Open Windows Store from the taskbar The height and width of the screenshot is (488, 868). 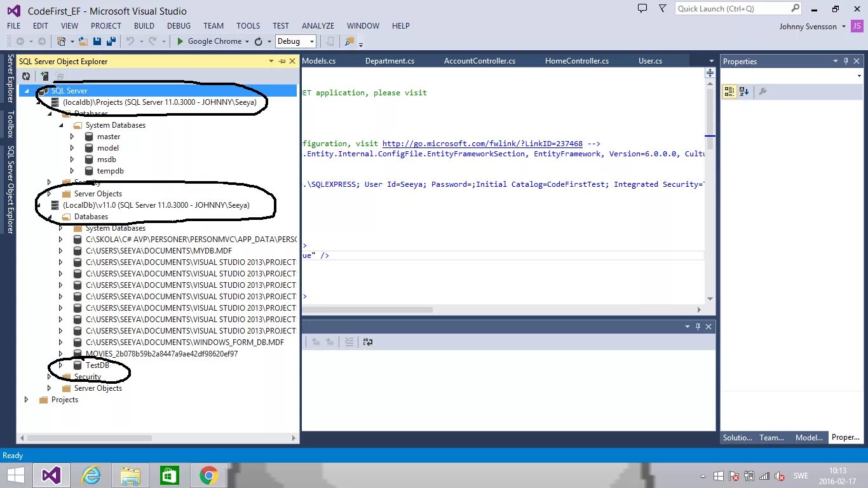[170, 475]
